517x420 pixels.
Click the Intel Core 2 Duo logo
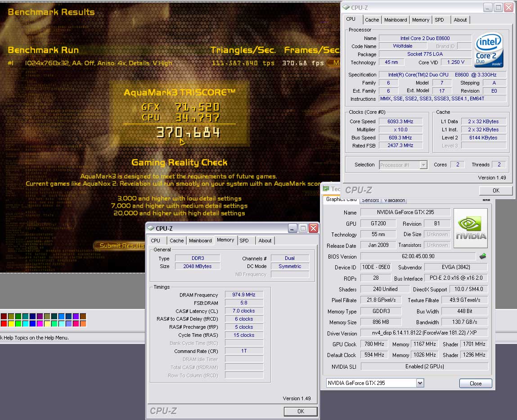point(489,50)
